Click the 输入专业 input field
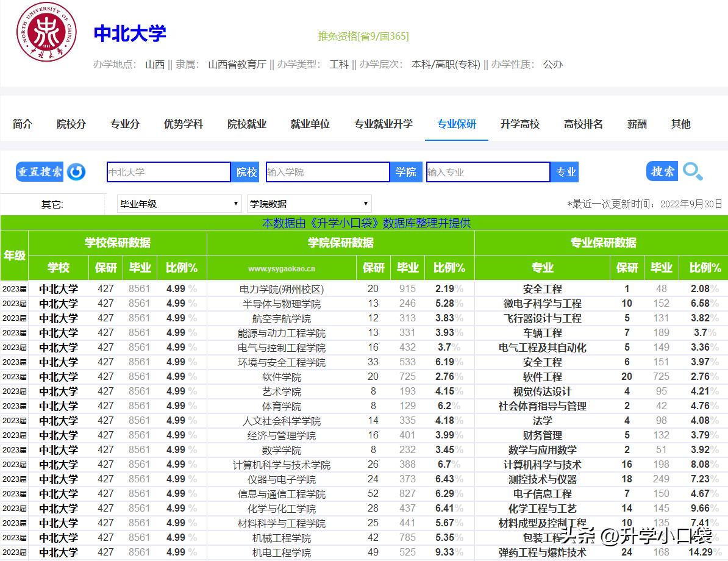Screen dimensions: 728x561 [x=488, y=172]
